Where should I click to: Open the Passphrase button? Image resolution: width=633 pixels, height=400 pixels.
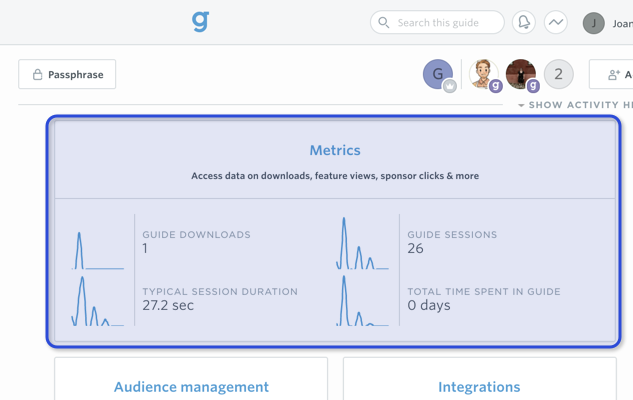67,74
